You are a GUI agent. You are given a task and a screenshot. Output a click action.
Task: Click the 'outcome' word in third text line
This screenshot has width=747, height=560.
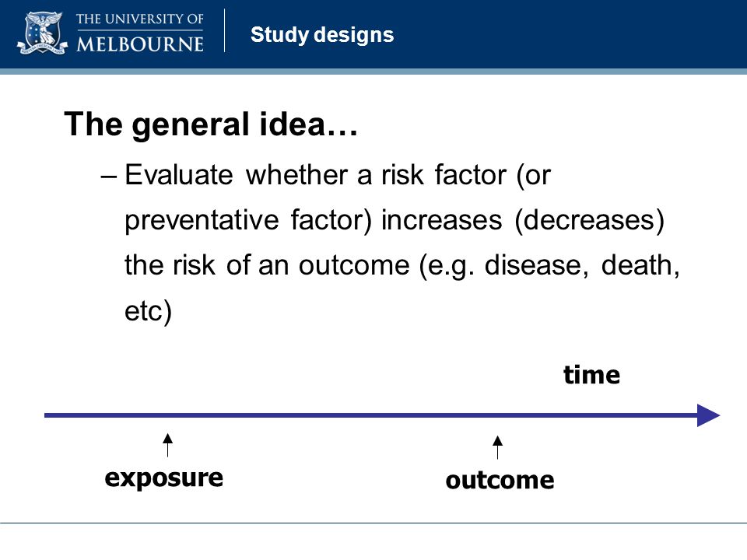tap(354, 265)
